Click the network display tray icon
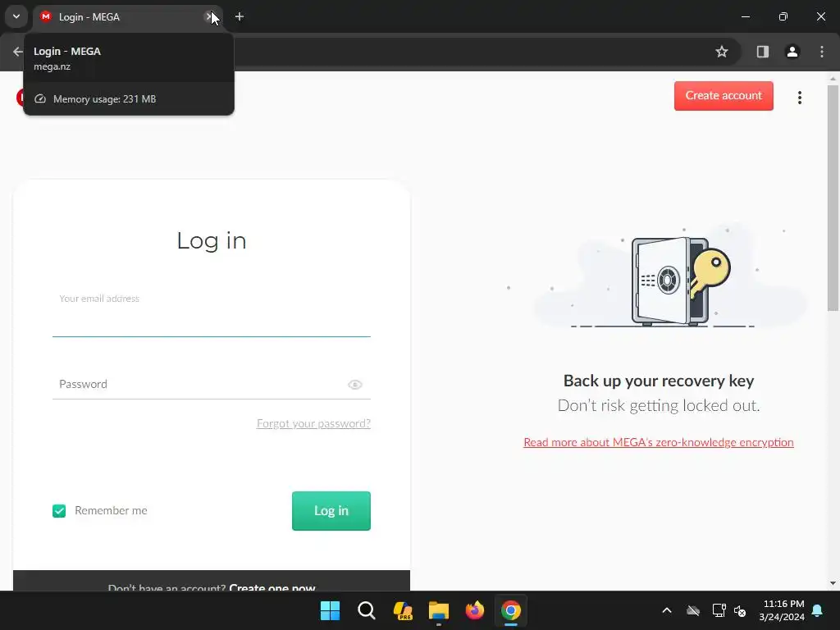The height and width of the screenshot is (630, 840). click(719, 610)
